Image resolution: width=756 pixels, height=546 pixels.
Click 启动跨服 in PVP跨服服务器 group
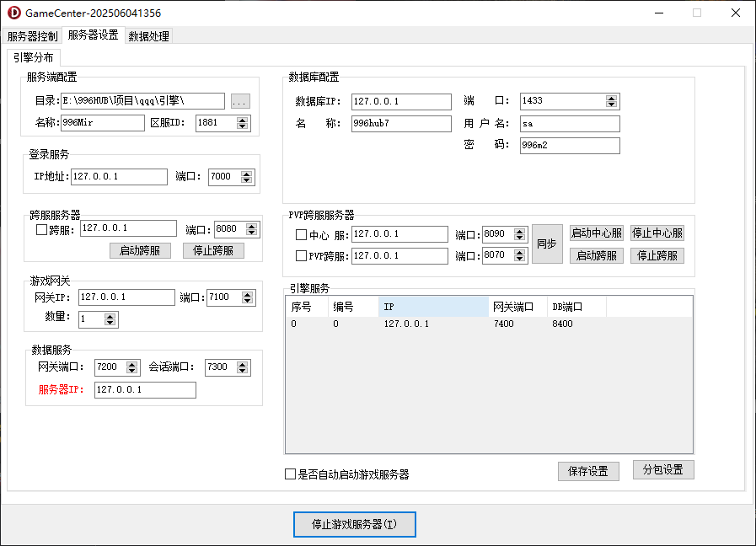597,255
